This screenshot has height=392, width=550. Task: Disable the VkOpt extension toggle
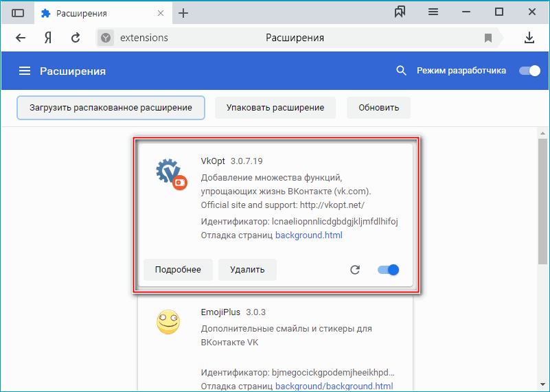(x=389, y=270)
